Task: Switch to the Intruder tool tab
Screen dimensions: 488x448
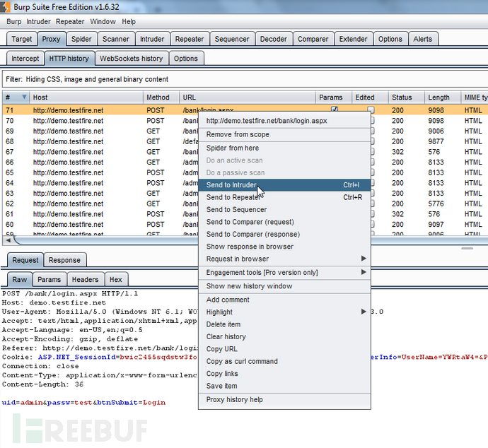Action: [x=152, y=39]
